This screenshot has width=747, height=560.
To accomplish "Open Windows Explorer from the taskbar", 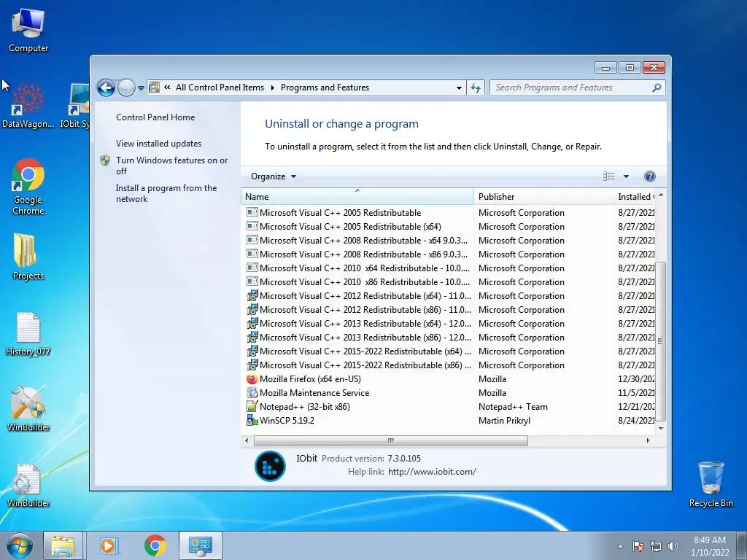I will (x=63, y=545).
